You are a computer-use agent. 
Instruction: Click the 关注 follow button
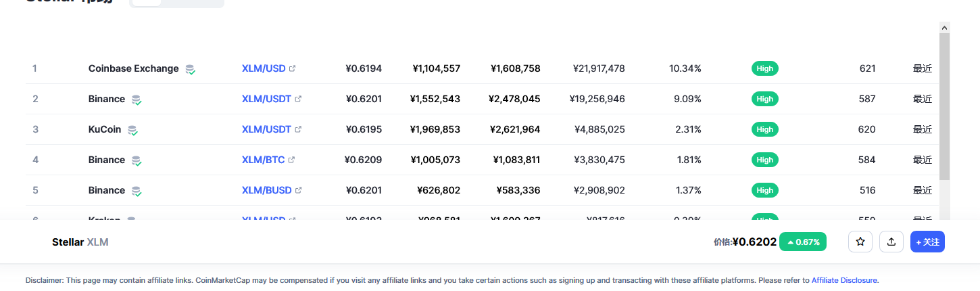point(927,242)
